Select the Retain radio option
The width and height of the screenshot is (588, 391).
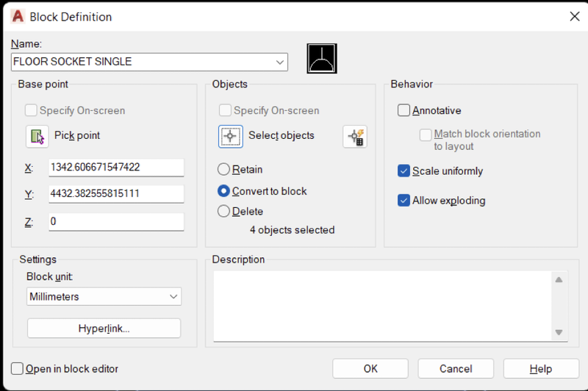(223, 170)
